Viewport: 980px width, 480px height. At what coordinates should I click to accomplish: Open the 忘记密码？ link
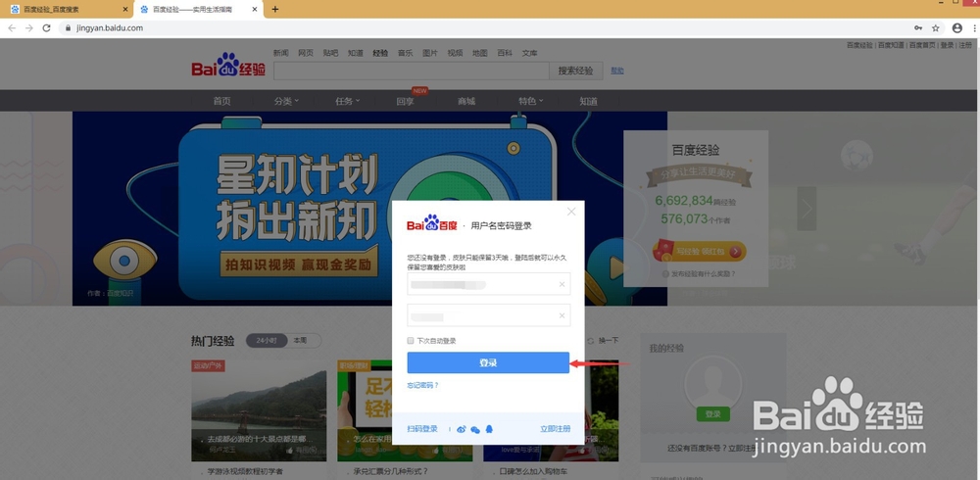423,385
